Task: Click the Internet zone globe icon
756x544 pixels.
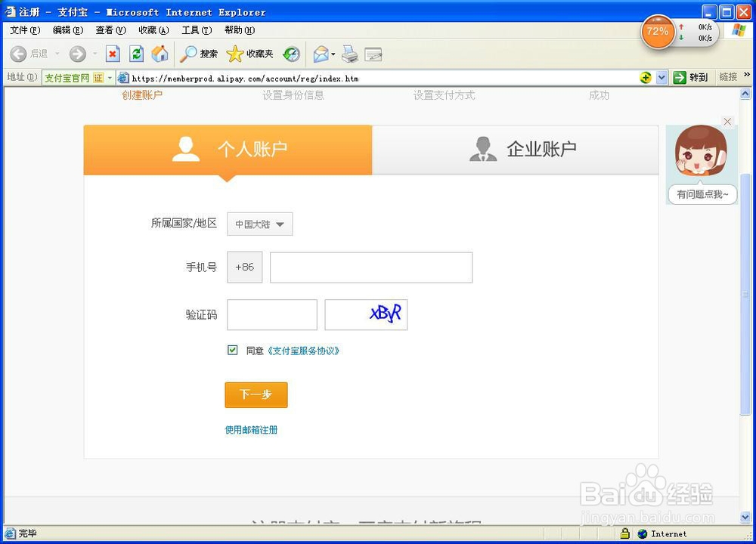Action: [x=642, y=533]
